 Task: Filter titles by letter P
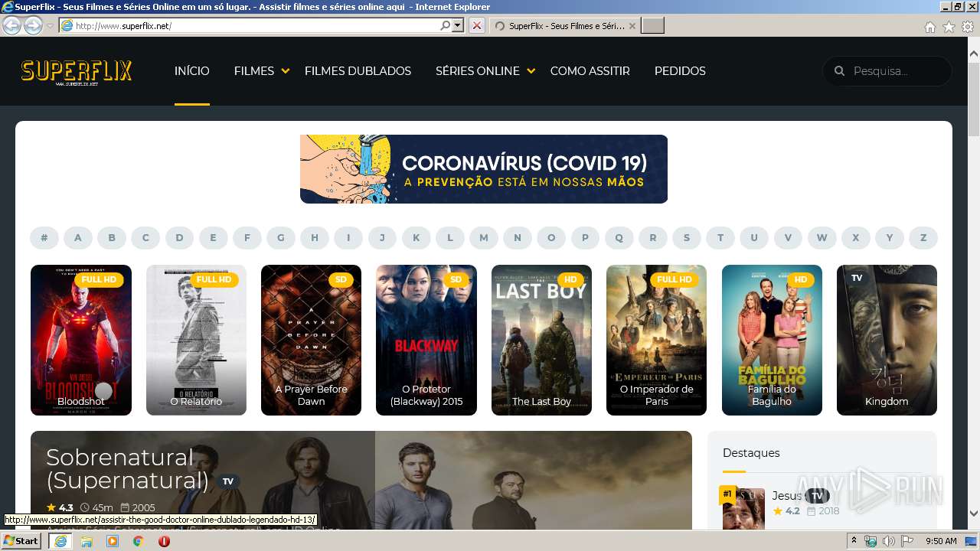(x=585, y=238)
